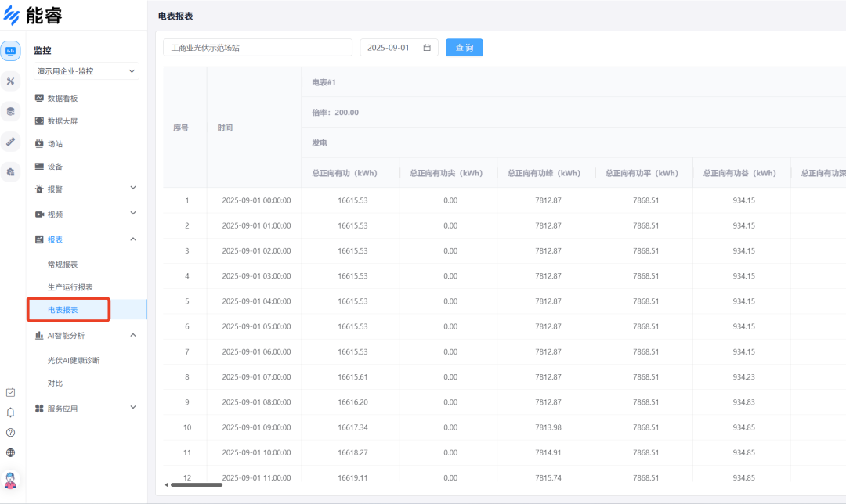Select 生产运行报表 menu item
The height and width of the screenshot is (504, 846).
pyautogui.click(x=70, y=287)
